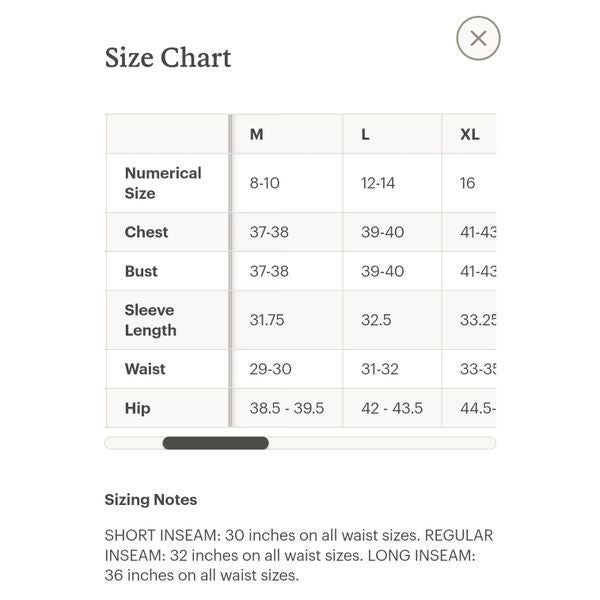Click the Numerical Size row label

click(163, 183)
